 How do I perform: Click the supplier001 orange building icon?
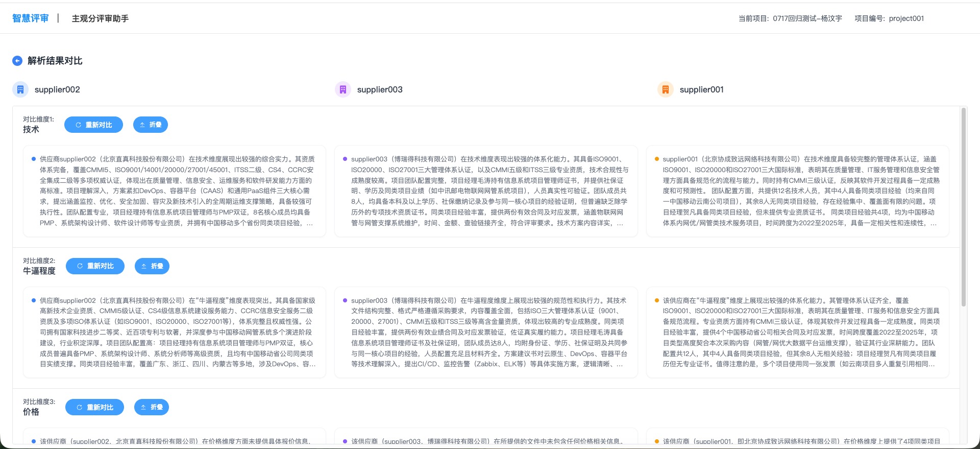coord(666,90)
